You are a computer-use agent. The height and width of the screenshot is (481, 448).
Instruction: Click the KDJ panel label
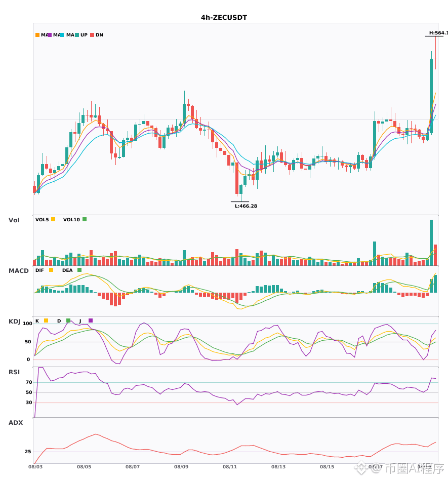pos(14,322)
